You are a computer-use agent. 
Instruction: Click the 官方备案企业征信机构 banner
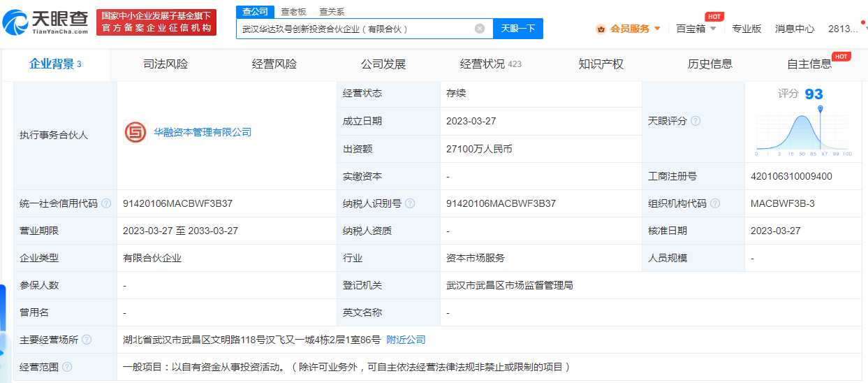point(156,23)
